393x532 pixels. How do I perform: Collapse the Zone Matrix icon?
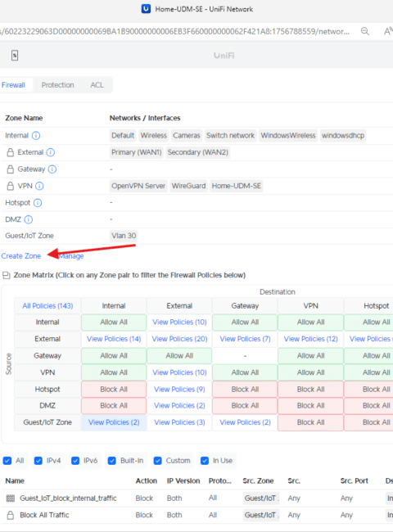click(6, 275)
